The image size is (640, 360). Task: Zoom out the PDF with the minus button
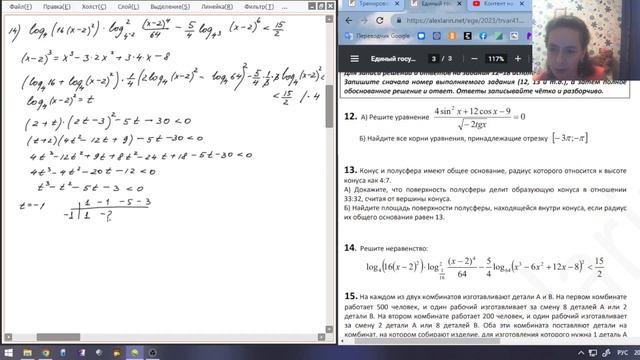pos(474,59)
